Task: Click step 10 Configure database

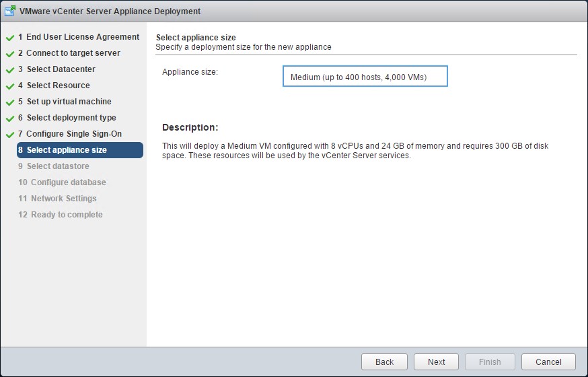Action: point(62,182)
